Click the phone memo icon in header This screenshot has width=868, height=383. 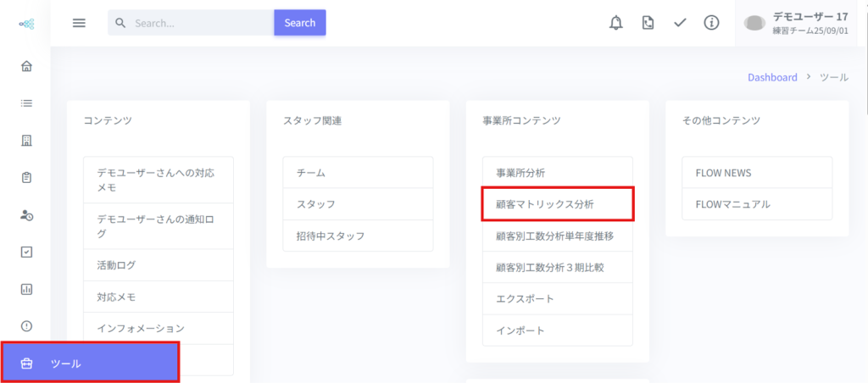648,23
